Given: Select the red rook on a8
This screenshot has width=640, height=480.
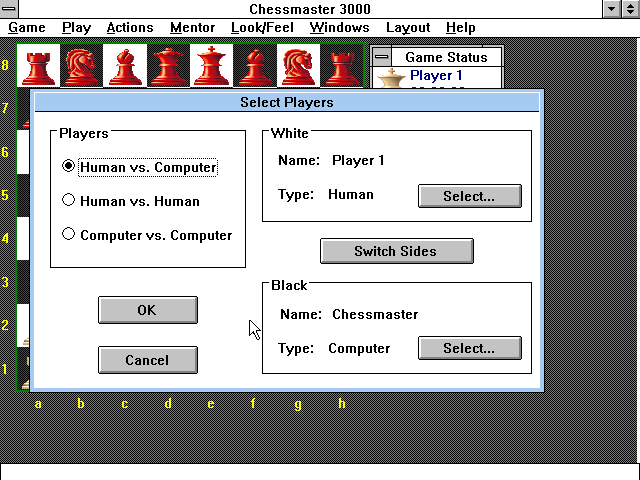Looking at the screenshot, I should (38, 68).
